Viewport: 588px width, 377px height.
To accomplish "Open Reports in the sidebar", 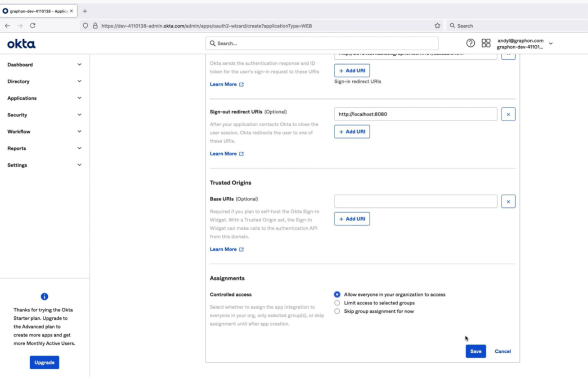I will coord(17,148).
